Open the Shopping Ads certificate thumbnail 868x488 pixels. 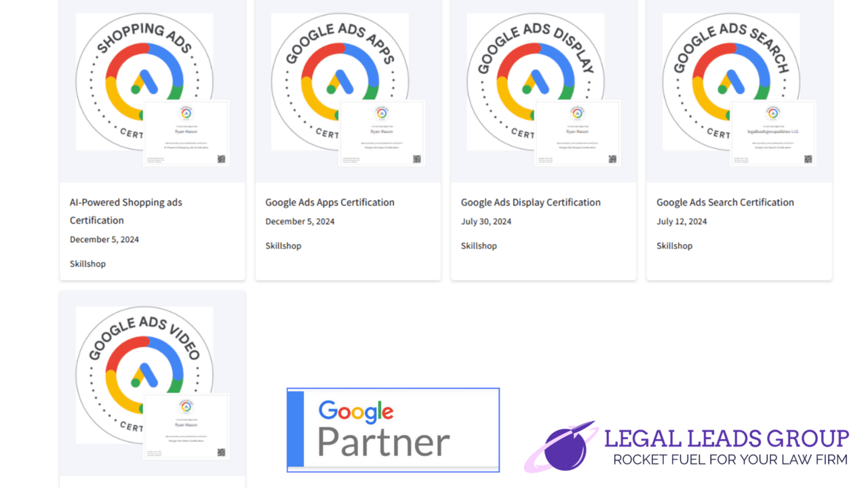pyautogui.click(x=186, y=133)
